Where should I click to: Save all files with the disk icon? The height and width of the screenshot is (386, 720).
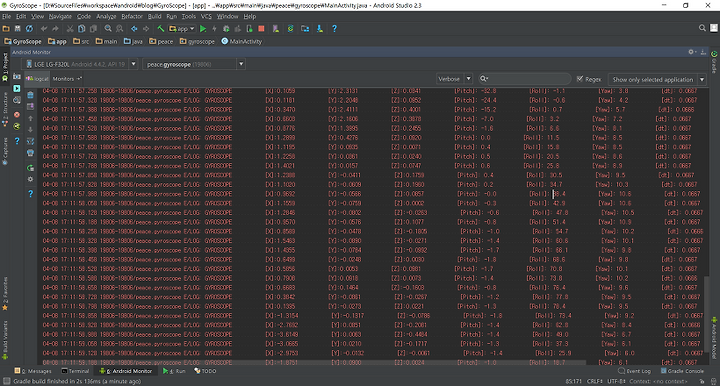17,28
